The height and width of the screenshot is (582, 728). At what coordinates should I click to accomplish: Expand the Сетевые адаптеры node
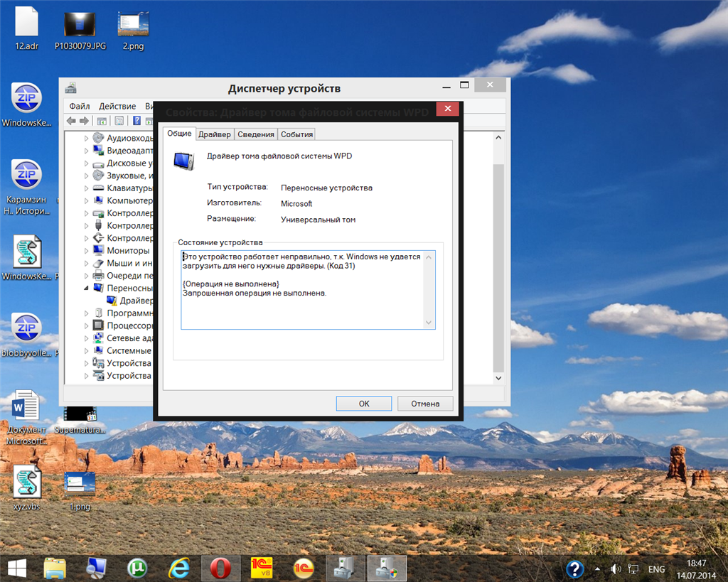pos(86,338)
